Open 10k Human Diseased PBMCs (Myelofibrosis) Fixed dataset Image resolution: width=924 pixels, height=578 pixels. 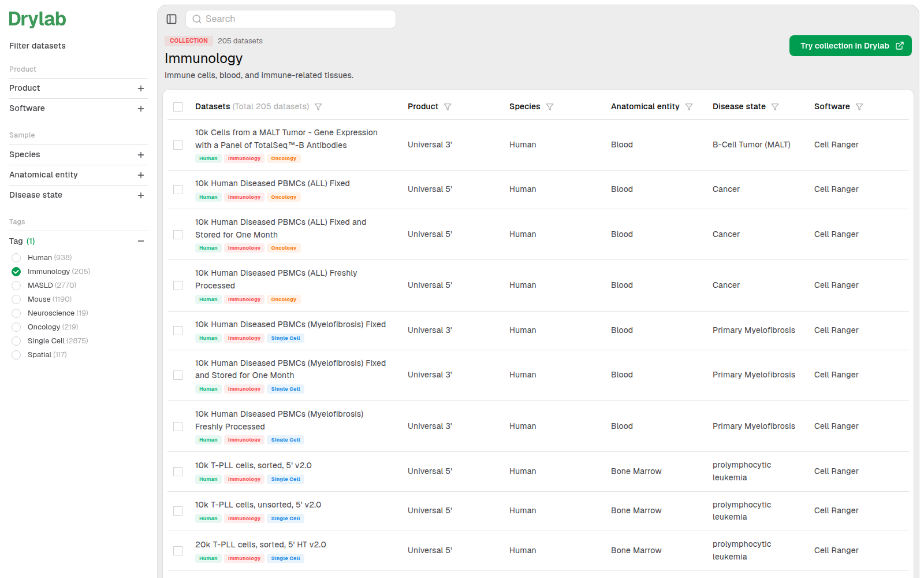tap(290, 324)
